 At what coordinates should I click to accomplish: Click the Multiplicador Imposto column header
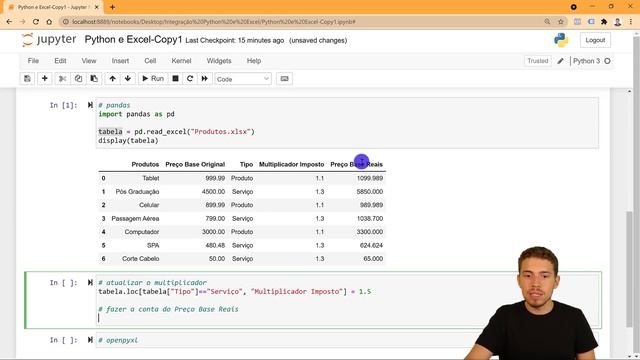pyautogui.click(x=291, y=164)
